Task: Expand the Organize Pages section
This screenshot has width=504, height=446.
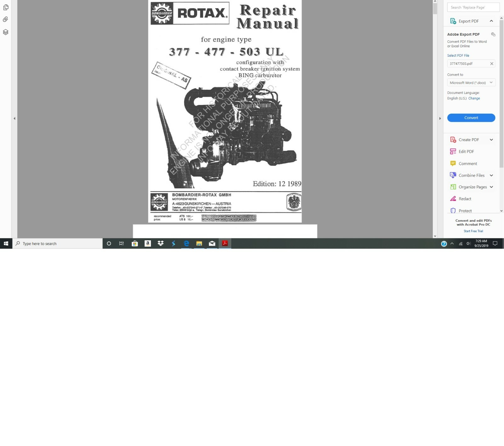Action: (x=492, y=187)
